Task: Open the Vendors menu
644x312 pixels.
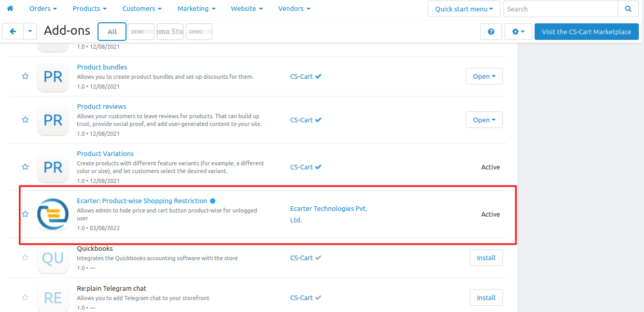Action: pos(295,9)
